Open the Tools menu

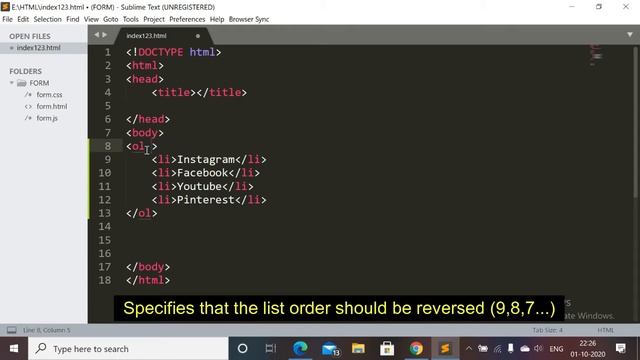coord(131,19)
